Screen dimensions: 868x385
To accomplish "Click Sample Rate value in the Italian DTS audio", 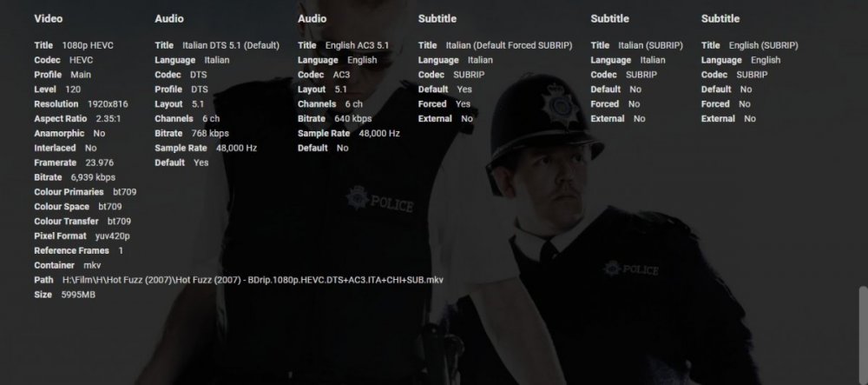I will pyautogui.click(x=236, y=148).
